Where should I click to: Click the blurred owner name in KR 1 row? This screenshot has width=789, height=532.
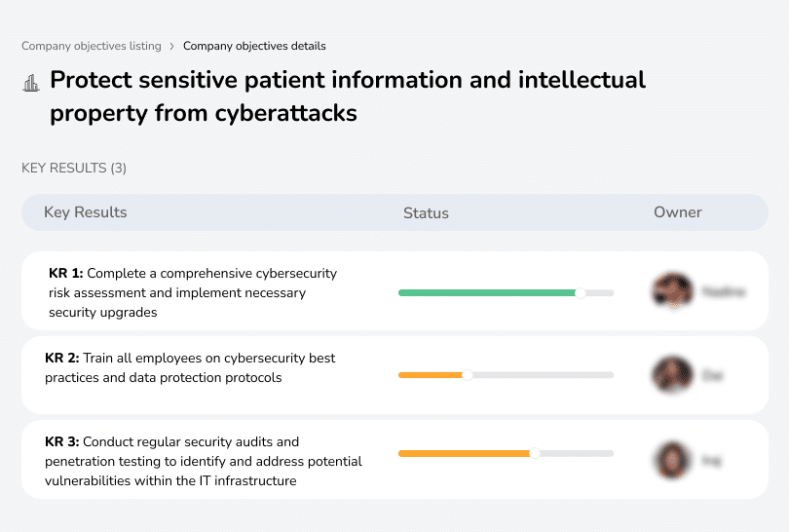pos(724,291)
